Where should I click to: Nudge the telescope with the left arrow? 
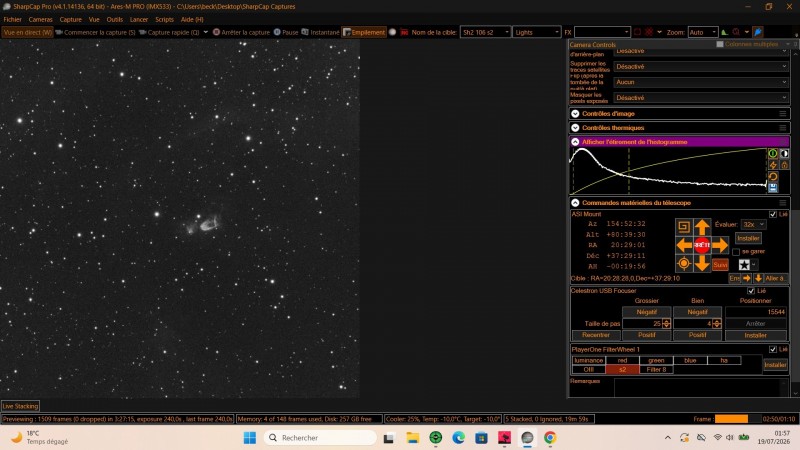[x=684, y=245]
